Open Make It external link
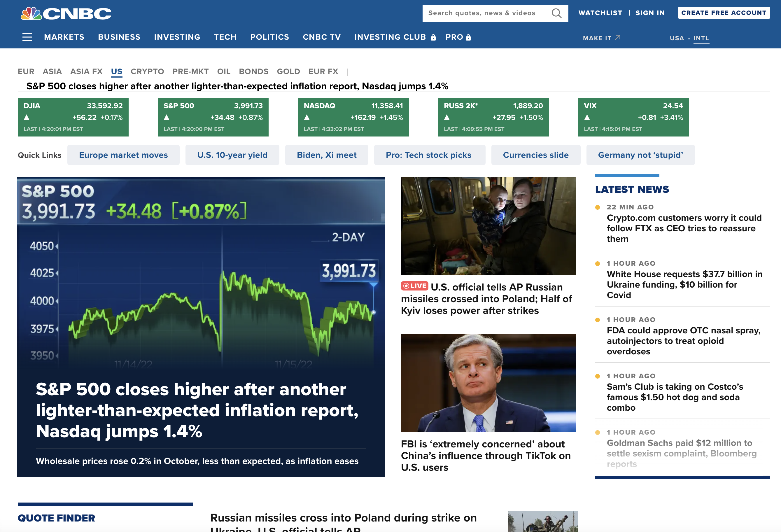Viewport: 781px width, 532px height. click(x=602, y=38)
